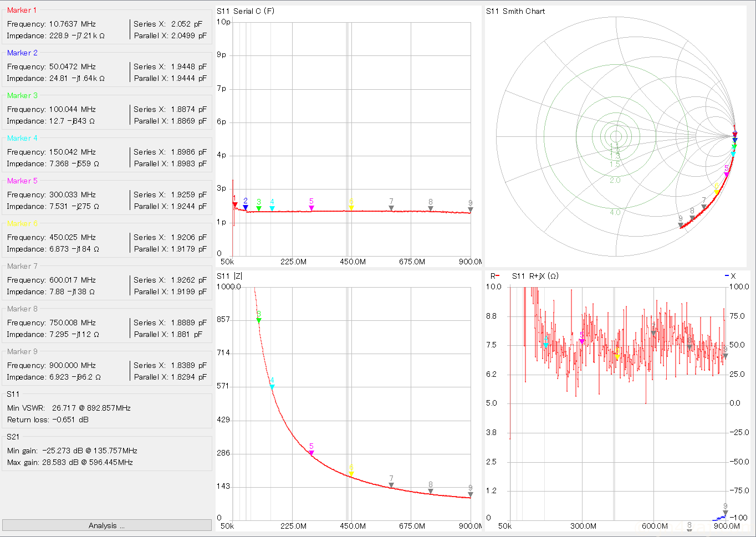Click the blue X legend entry
Image resolution: width=756 pixels, height=537 pixels.
tap(731, 276)
